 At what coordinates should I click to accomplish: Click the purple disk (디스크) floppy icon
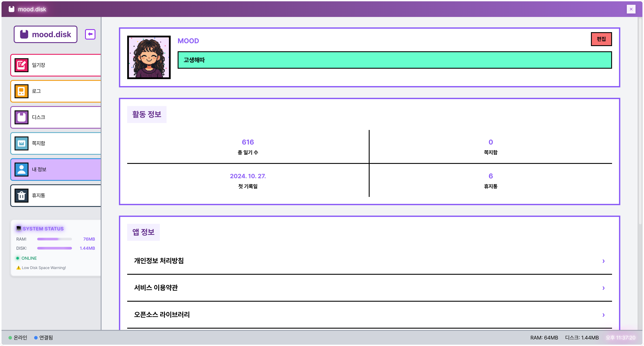[21, 117]
